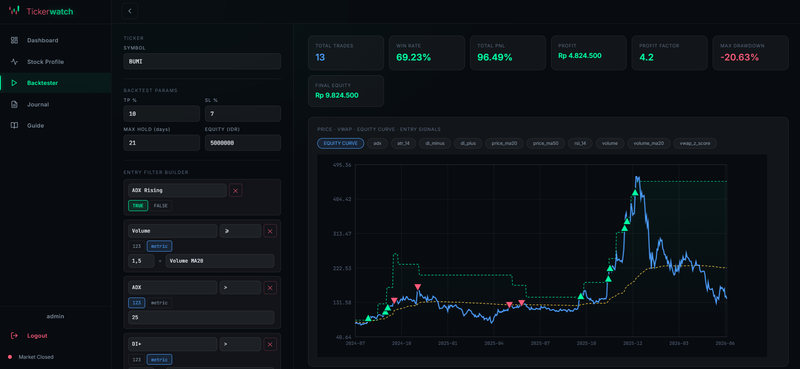Click the MAX HOLD days field
This screenshot has width=800, height=369.
(162, 143)
